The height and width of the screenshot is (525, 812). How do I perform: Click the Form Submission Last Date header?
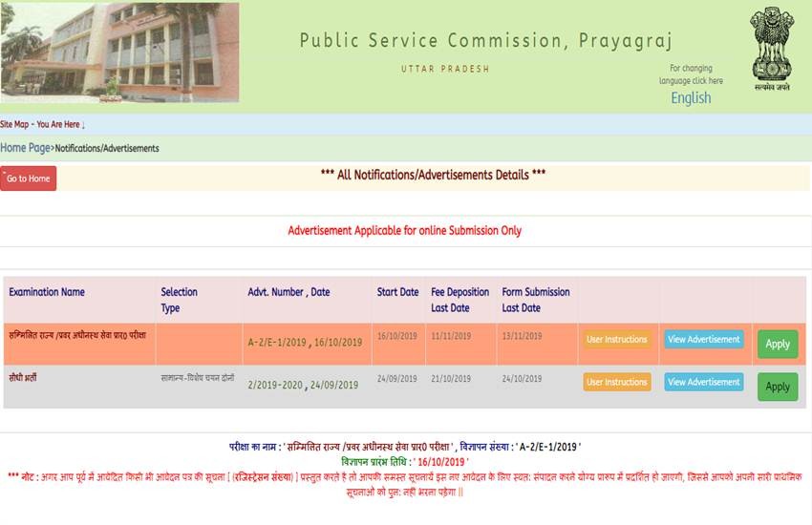tap(535, 300)
